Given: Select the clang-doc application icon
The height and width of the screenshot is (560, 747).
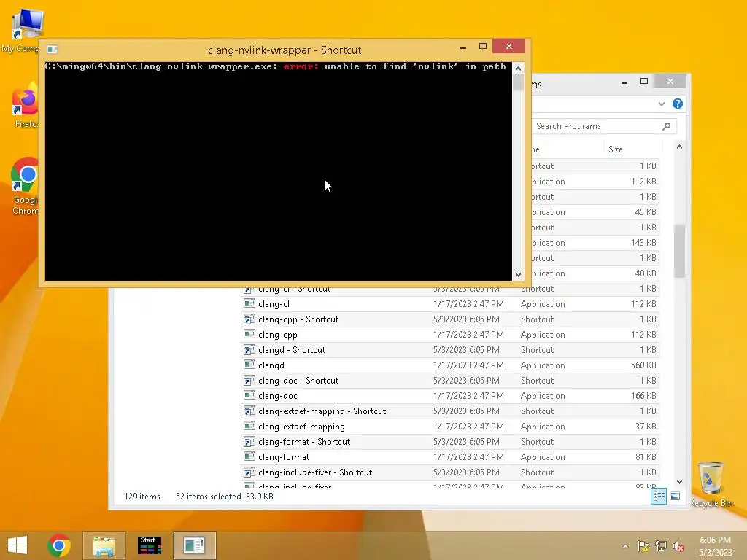Looking at the screenshot, I should (249, 395).
